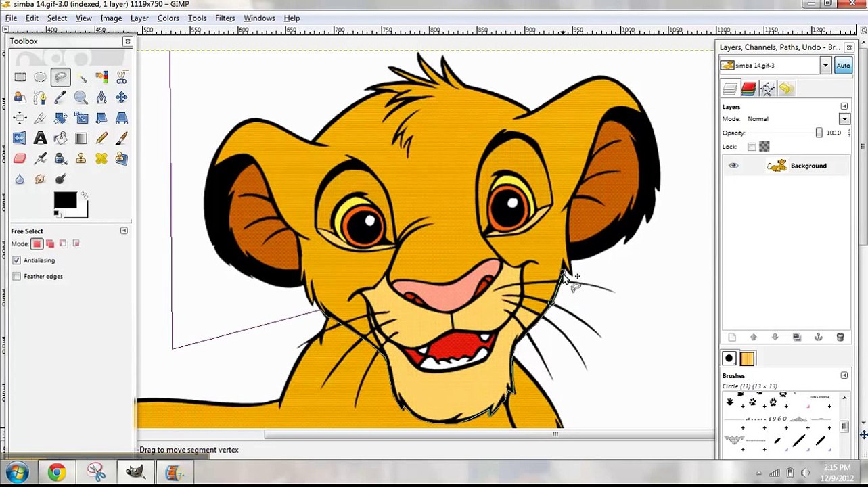The width and height of the screenshot is (868, 487).
Task: Toggle the Lock pixels checkbox
Action: point(752,147)
